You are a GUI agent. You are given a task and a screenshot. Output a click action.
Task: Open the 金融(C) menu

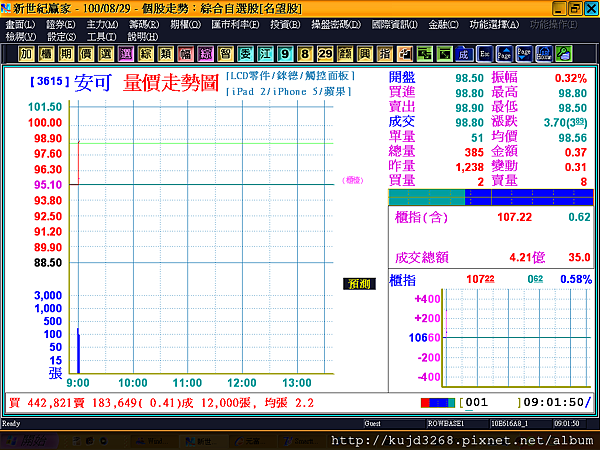[x=443, y=25]
